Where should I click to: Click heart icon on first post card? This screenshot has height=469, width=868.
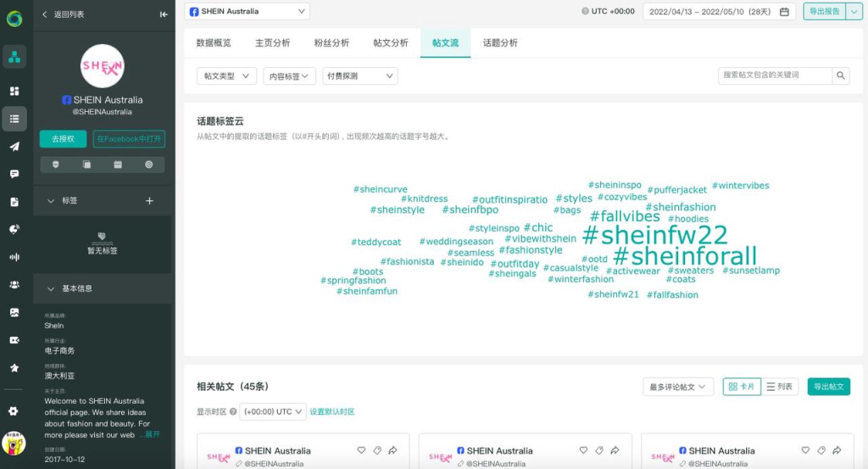[361, 450]
